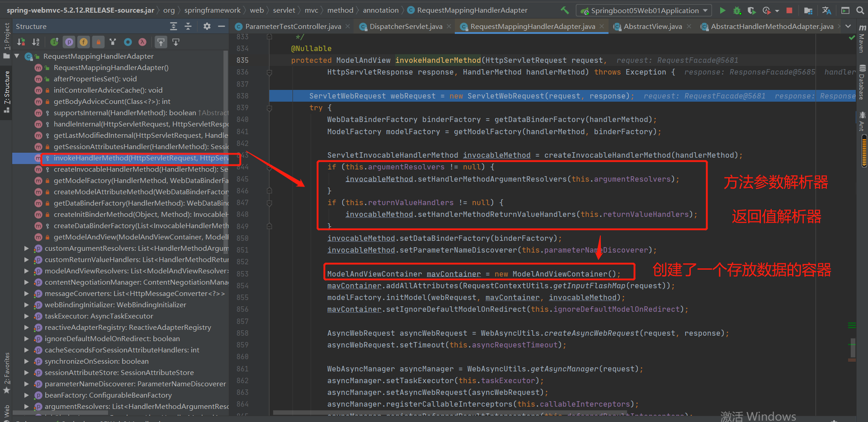Expand the taskExecutor field node
Screen dimensions: 868x422
26,316
